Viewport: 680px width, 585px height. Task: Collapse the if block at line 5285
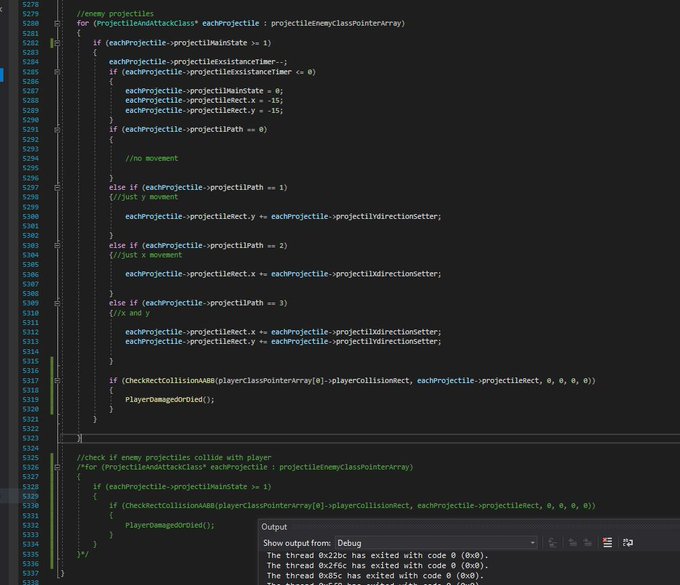[x=57, y=72]
